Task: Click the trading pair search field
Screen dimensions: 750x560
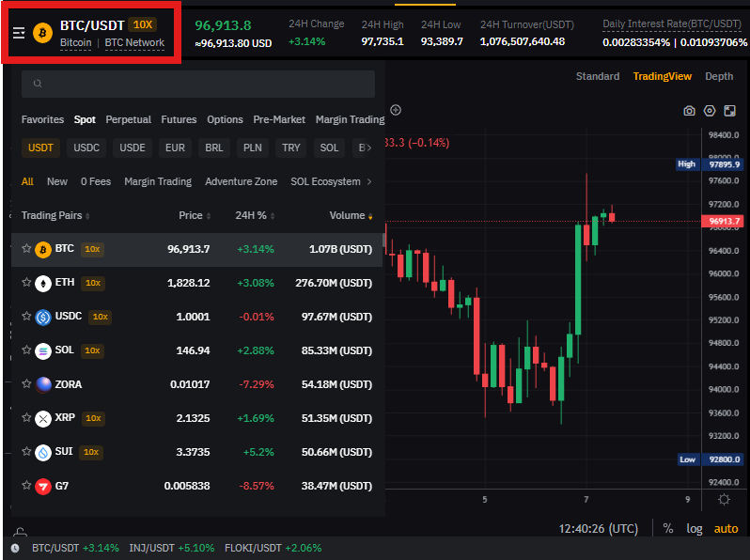Action: pos(198,84)
